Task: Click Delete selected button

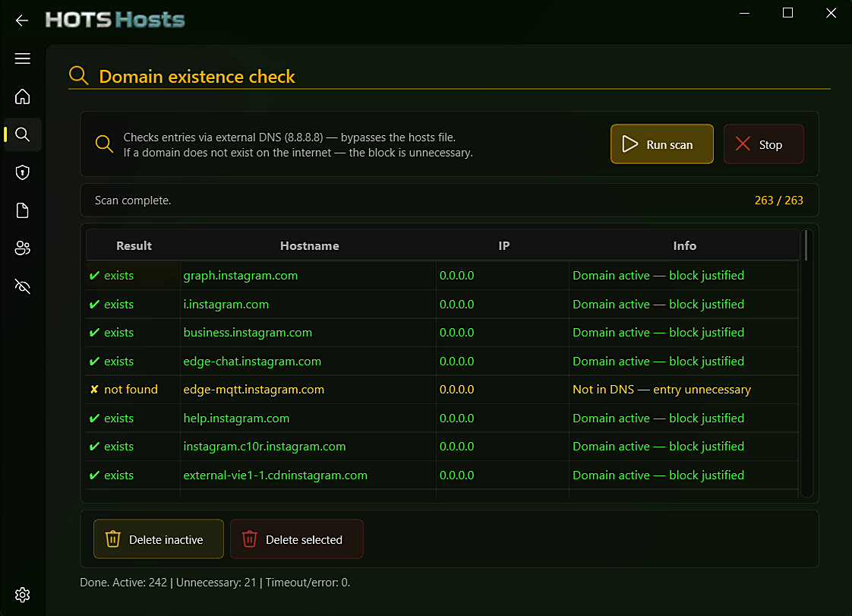Action: pyautogui.click(x=297, y=539)
